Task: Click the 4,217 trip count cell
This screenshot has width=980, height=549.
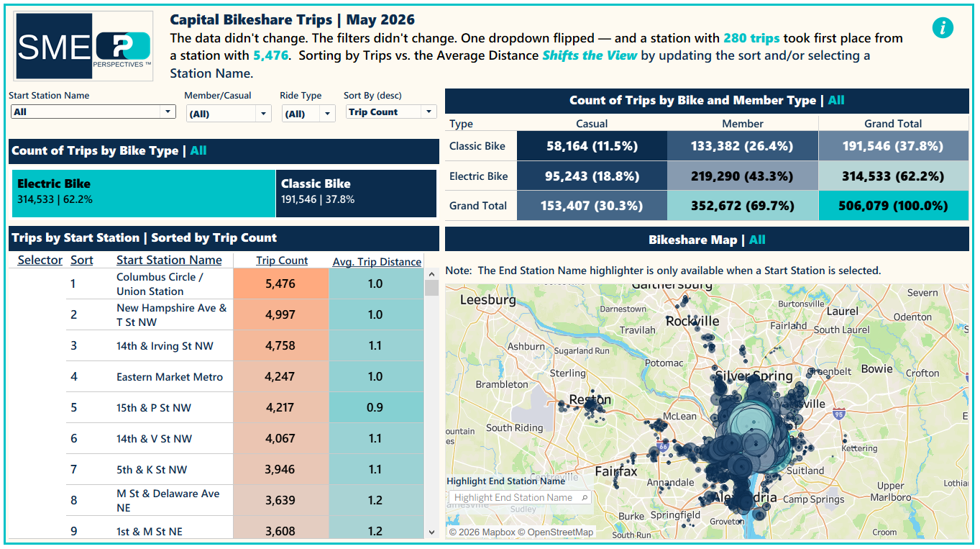Action: 281,407
